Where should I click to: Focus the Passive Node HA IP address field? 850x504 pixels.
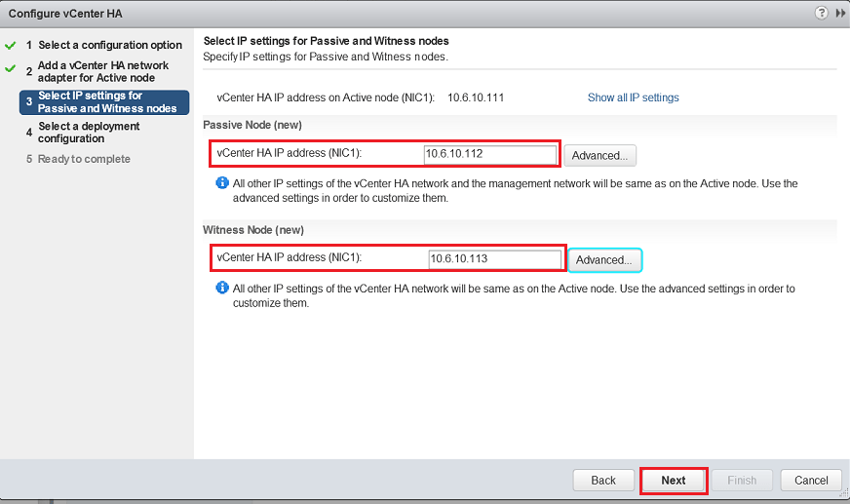point(489,154)
